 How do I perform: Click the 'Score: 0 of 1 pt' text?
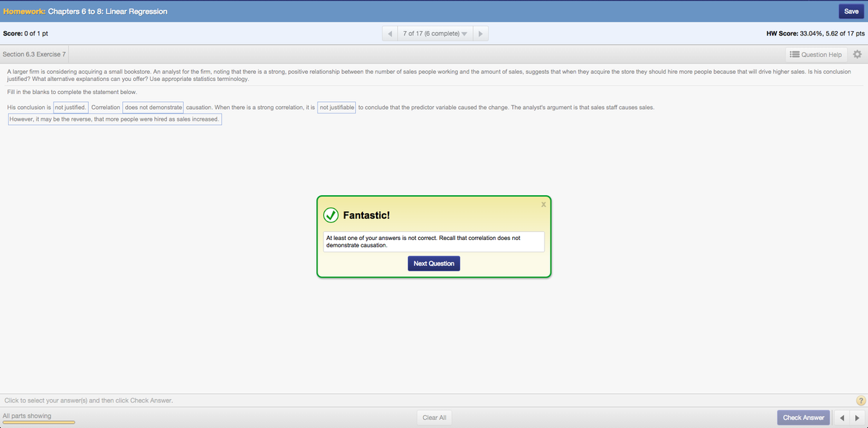pyautogui.click(x=26, y=34)
